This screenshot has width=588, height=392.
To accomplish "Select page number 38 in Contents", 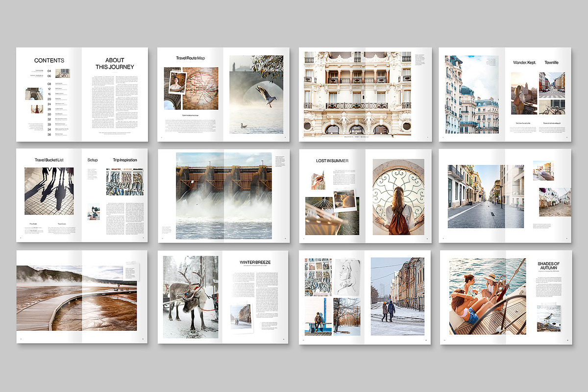I will click(x=49, y=134).
